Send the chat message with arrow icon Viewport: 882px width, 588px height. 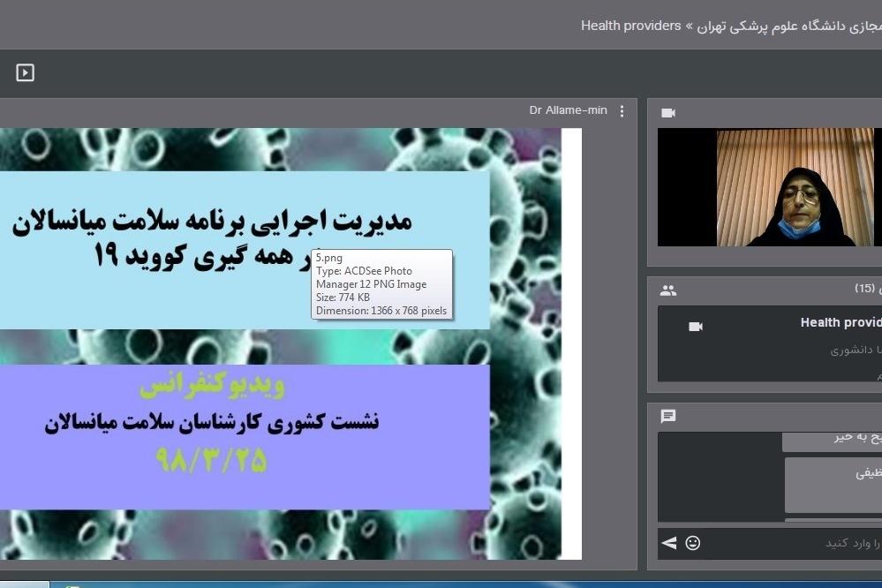pos(669,543)
